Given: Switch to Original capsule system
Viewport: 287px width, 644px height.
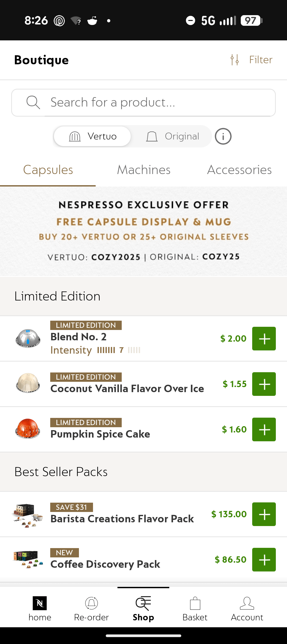Looking at the screenshot, I should pos(173,136).
